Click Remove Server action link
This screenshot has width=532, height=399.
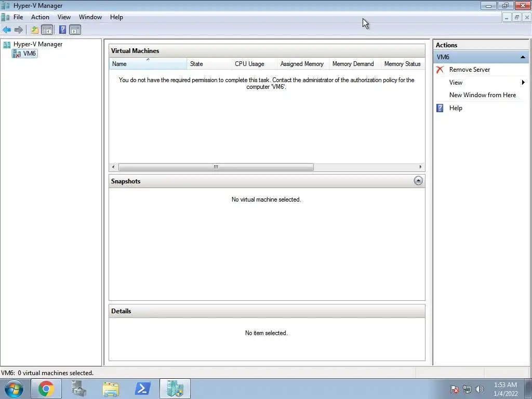click(x=470, y=70)
